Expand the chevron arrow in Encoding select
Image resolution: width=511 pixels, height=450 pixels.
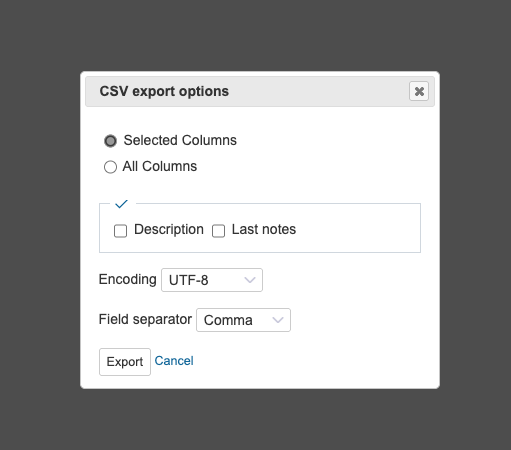tap(250, 280)
